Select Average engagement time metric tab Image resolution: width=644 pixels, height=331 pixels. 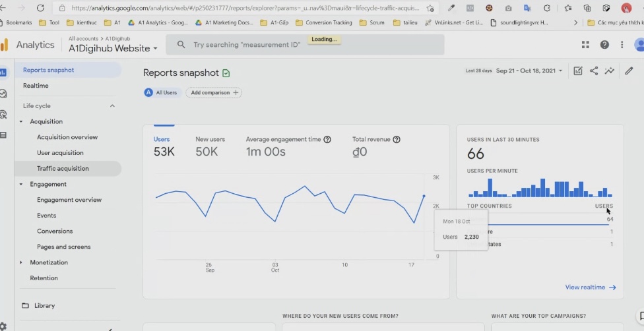click(288, 146)
